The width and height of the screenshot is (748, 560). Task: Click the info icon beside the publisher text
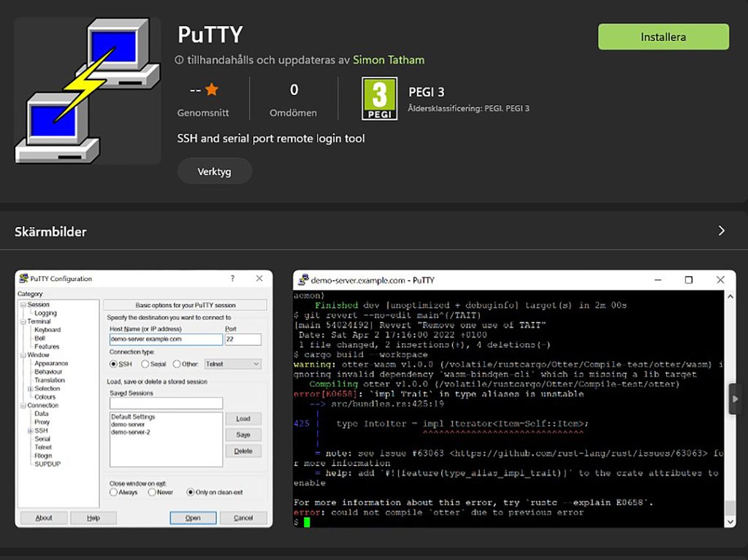pyautogui.click(x=179, y=61)
